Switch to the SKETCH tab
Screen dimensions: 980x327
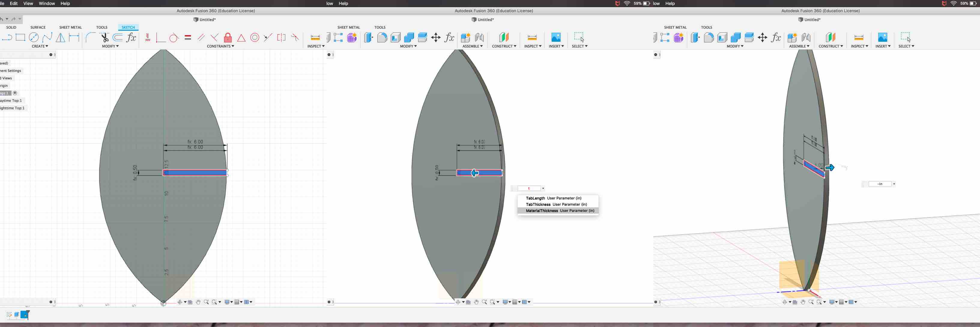click(128, 27)
